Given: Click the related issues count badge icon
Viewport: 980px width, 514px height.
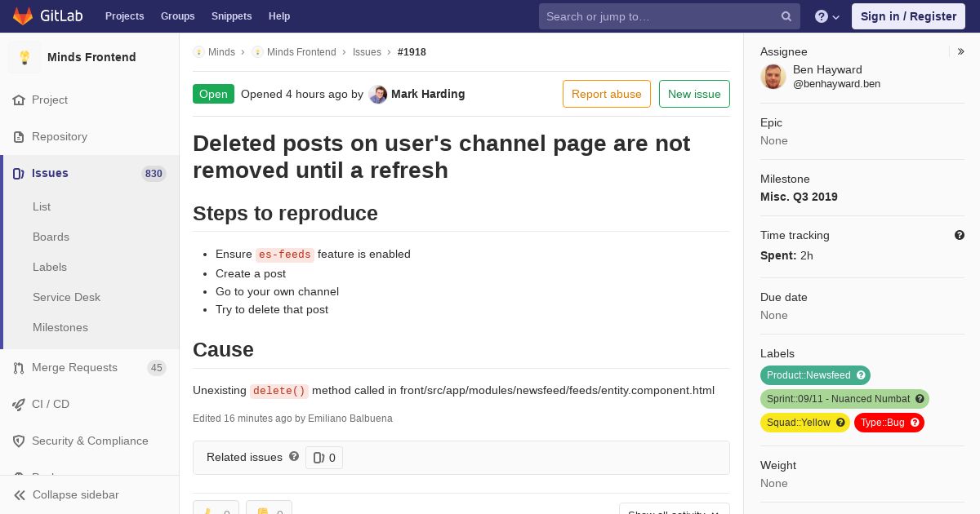Looking at the screenshot, I should pyautogui.click(x=319, y=458).
